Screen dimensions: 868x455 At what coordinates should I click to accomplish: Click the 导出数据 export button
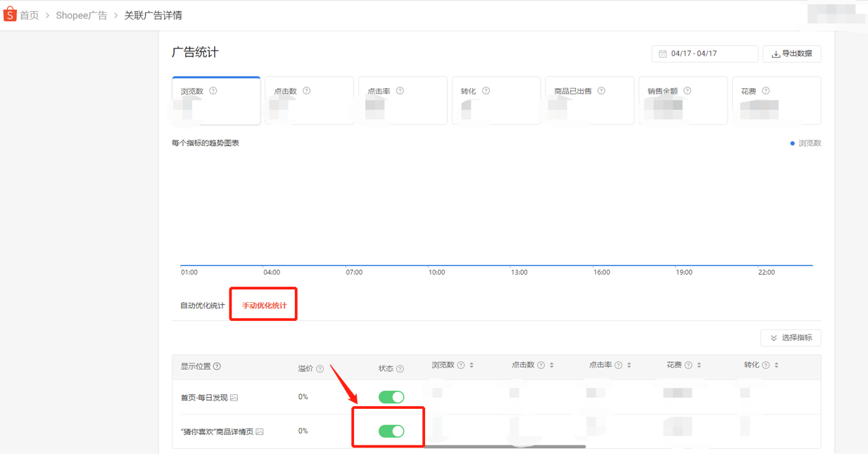792,54
